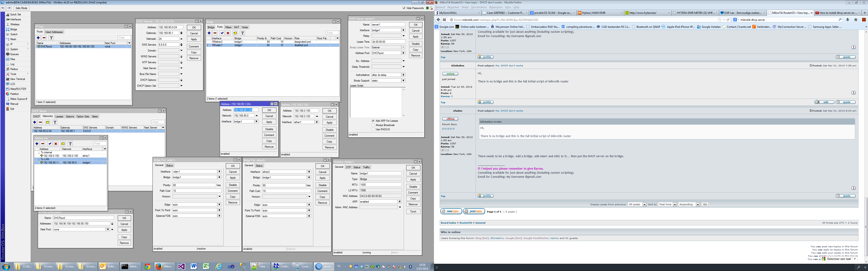Select Make Supout.rif in the sidebar
The width and height of the screenshot is (868, 271).
click(x=19, y=99)
